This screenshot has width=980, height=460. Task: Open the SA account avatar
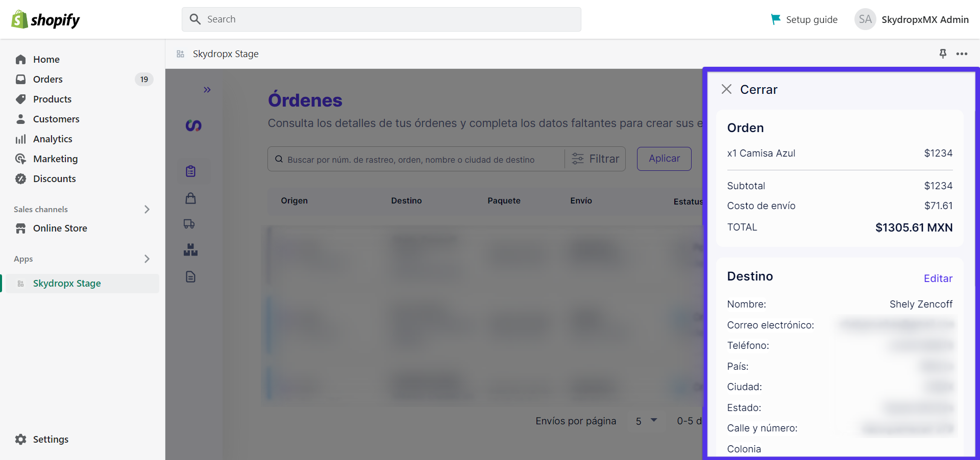tap(865, 19)
